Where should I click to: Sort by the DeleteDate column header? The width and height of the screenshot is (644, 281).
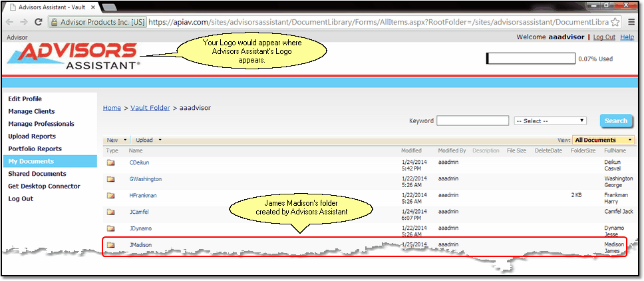click(x=548, y=150)
